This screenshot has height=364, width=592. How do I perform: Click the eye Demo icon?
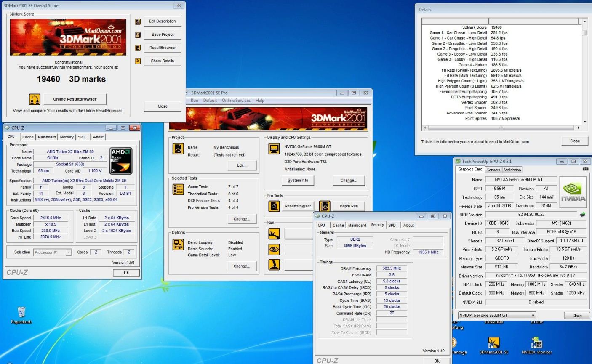click(x=274, y=250)
